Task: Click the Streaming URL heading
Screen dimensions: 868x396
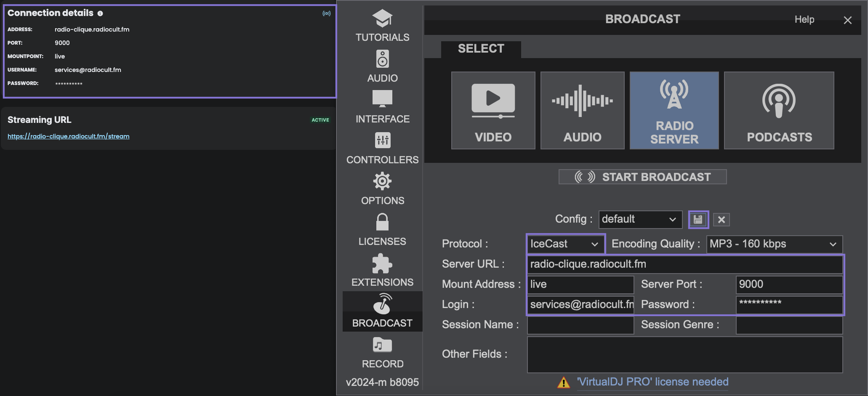Action: (40, 120)
